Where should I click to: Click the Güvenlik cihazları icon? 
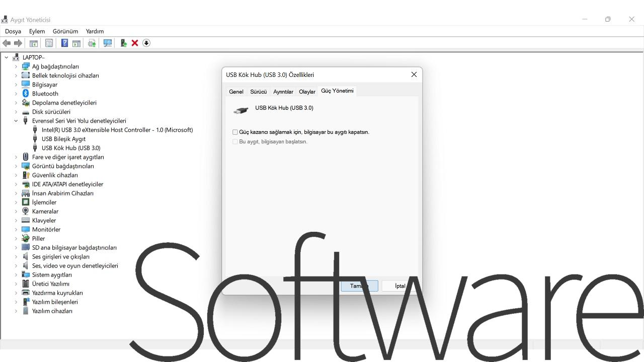pos(26,175)
